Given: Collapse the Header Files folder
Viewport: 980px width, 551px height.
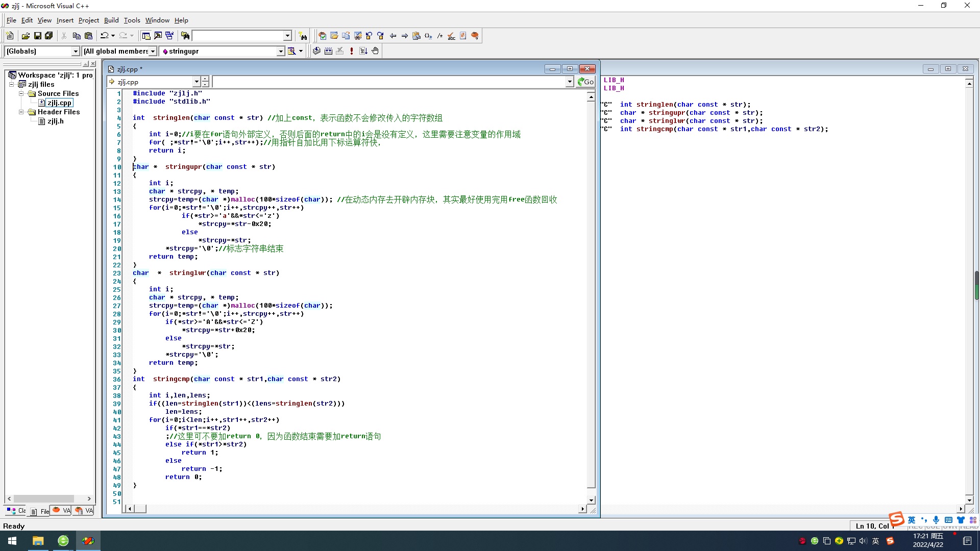Looking at the screenshot, I should tap(21, 112).
